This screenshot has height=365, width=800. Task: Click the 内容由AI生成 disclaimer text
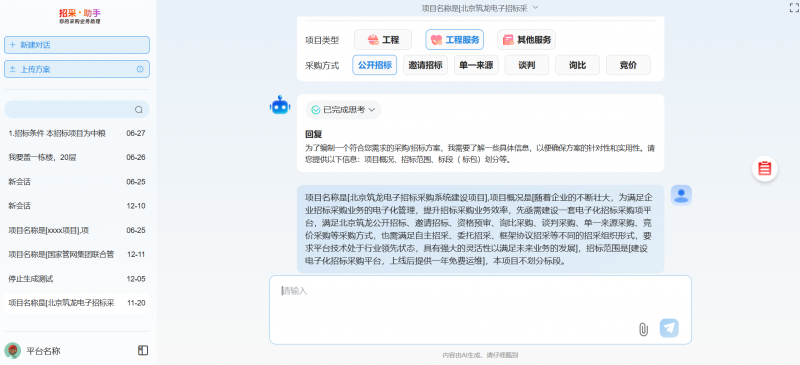[x=480, y=355]
